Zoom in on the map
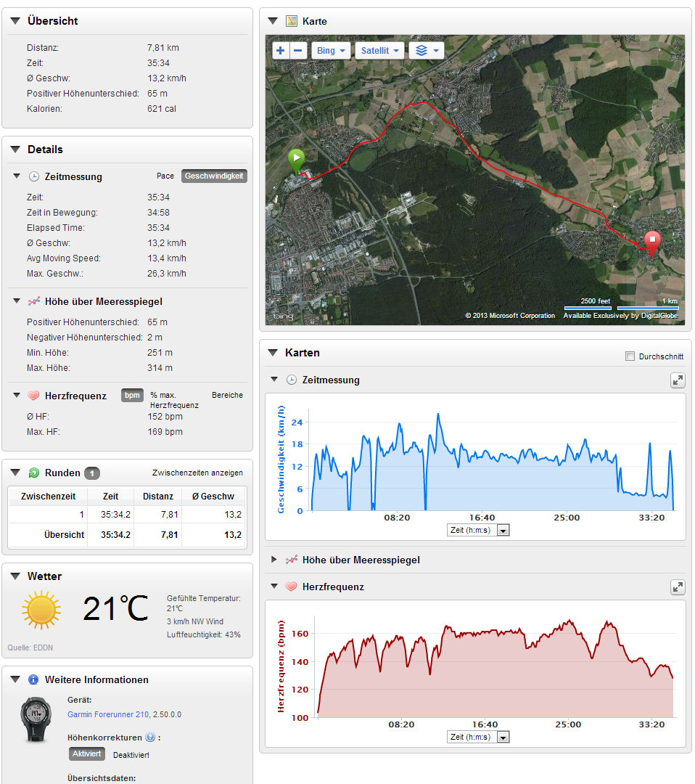Viewport: 695px width, 784px height. click(x=281, y=51)
